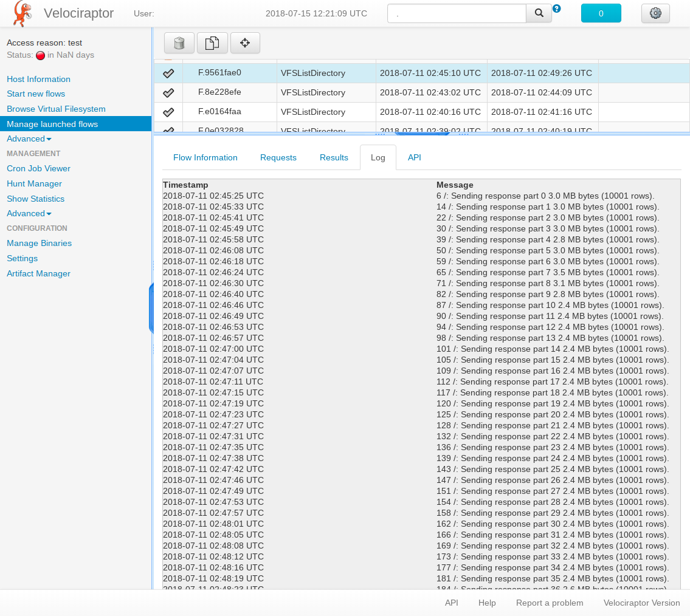The width and height of the screenshot is (690, 616).
Task: Select flow row F.e0164faa
Action: click(219, 112)
